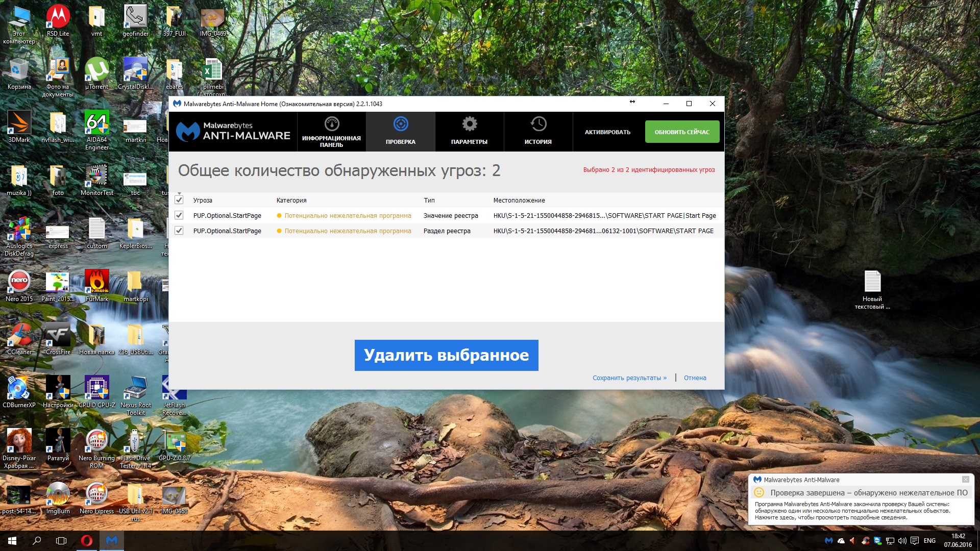This screenshot has width=980, height=551.
Task: Click the green Update Now button
Action: coord(682,132)
